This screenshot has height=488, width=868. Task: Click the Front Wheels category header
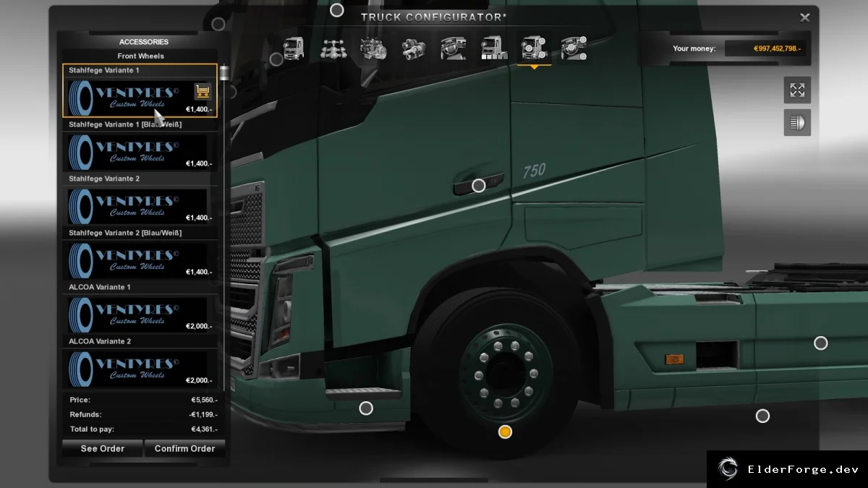pos(141,56)
